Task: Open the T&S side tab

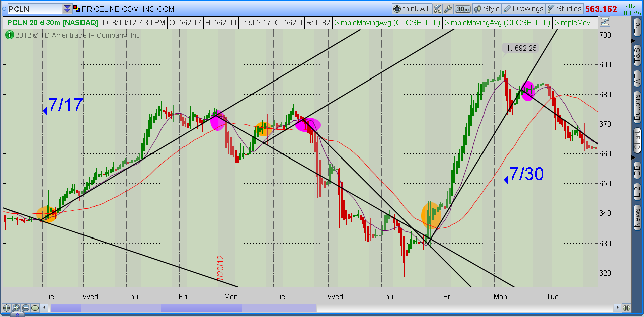Action: coord(637,56)
